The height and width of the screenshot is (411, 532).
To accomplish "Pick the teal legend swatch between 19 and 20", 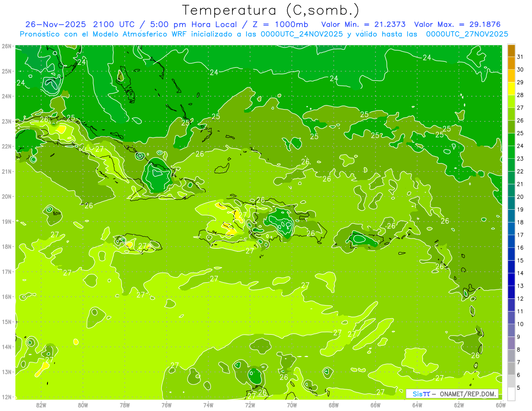I will click(511, 203).
